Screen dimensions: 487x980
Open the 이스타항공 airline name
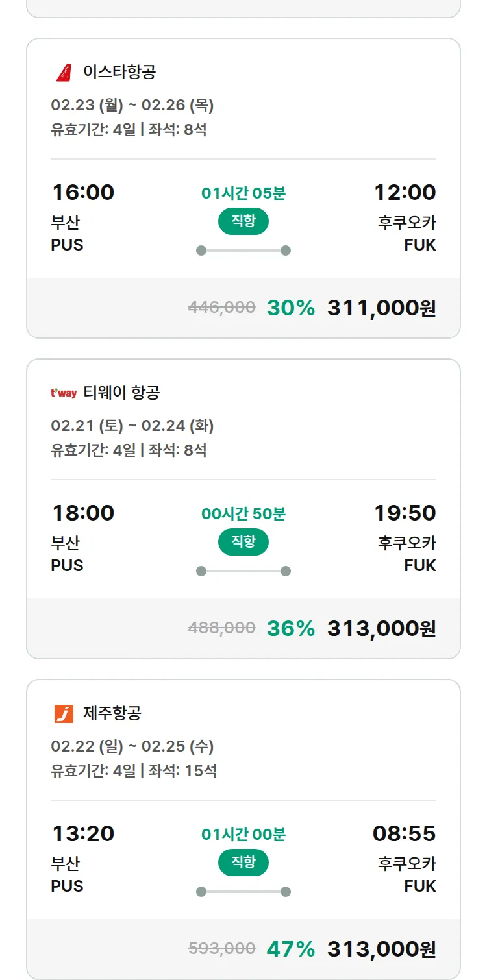[x=119, y=71]
